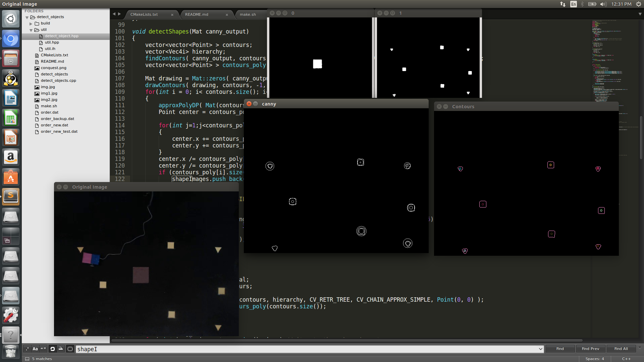Toggle highlight matches icon
Image resolution: width=644 pixels, height=362 pixels.
[70, 349]
